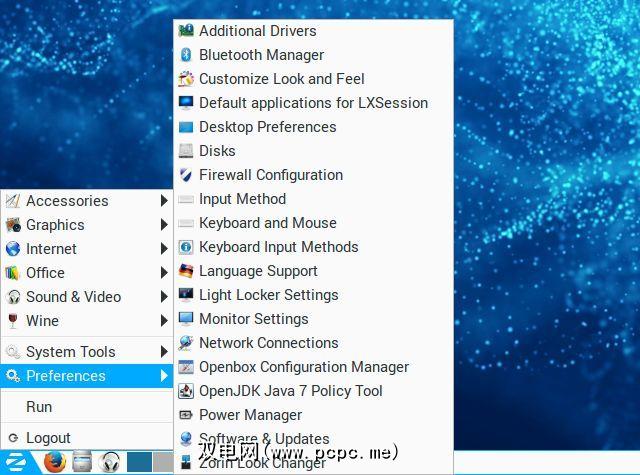Click the Desktop Preferences icon

(186, 127)
